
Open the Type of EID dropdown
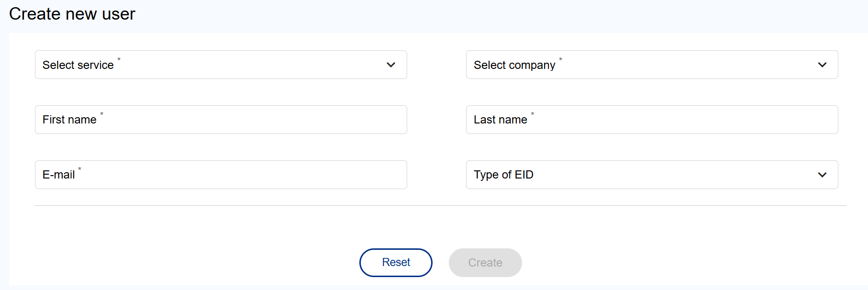click(x=652, y=175)
